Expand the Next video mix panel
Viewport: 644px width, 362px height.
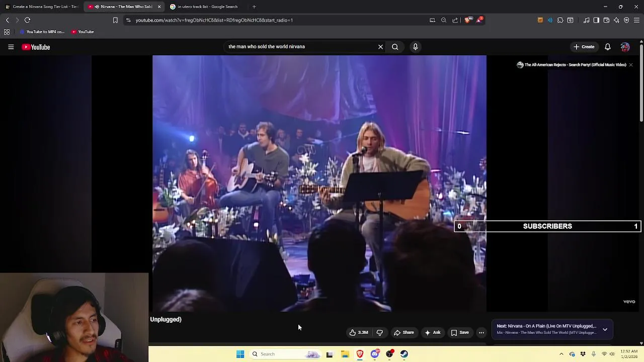[605, 329]
